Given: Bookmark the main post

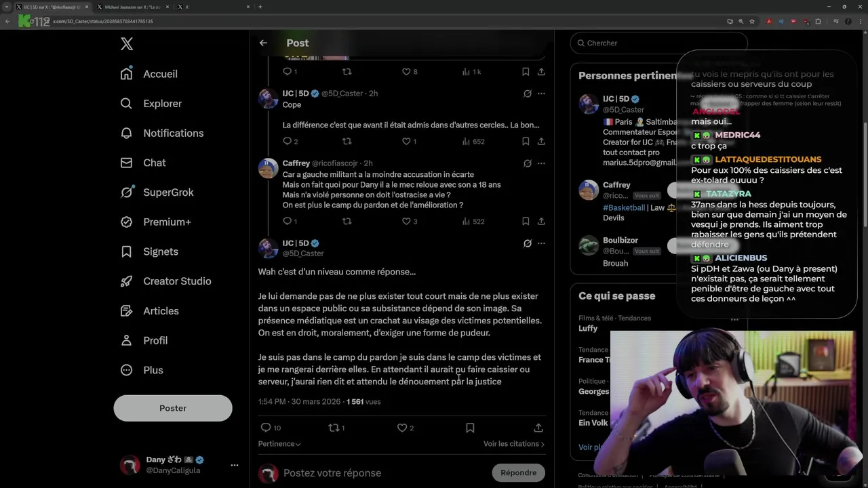Looking at the screenshot, I should 470,428.
